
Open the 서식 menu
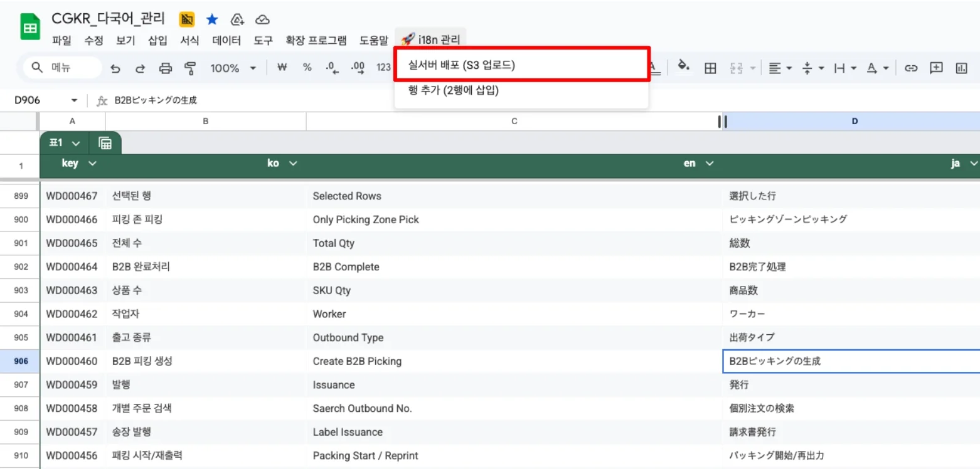(189, 40)
